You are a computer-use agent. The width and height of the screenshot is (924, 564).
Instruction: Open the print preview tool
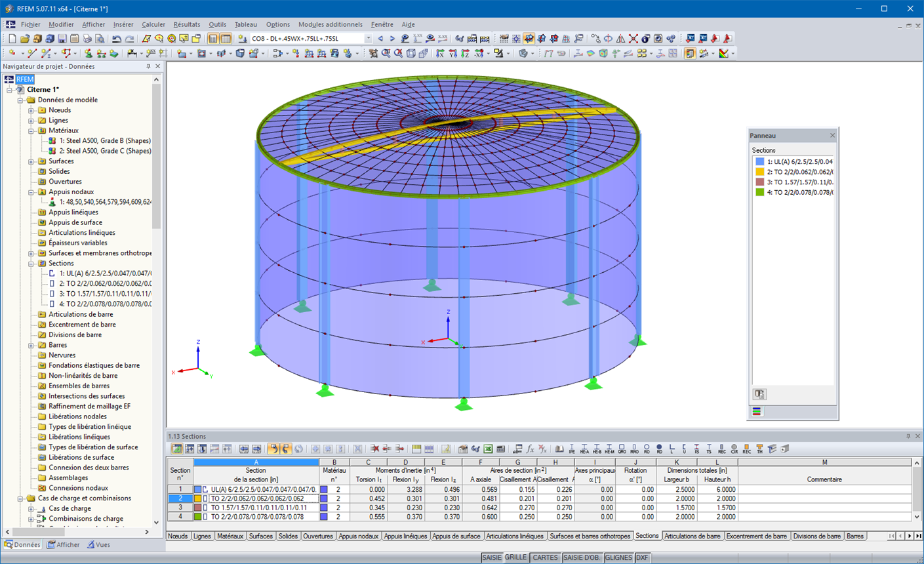[100, 38]
